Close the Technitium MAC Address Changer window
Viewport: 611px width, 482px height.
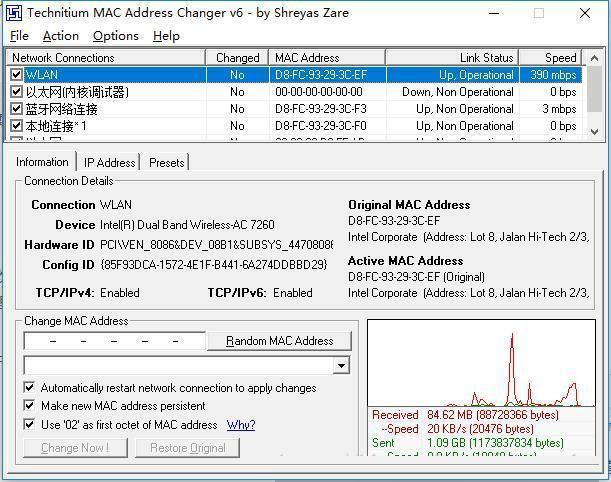(585, 13)
